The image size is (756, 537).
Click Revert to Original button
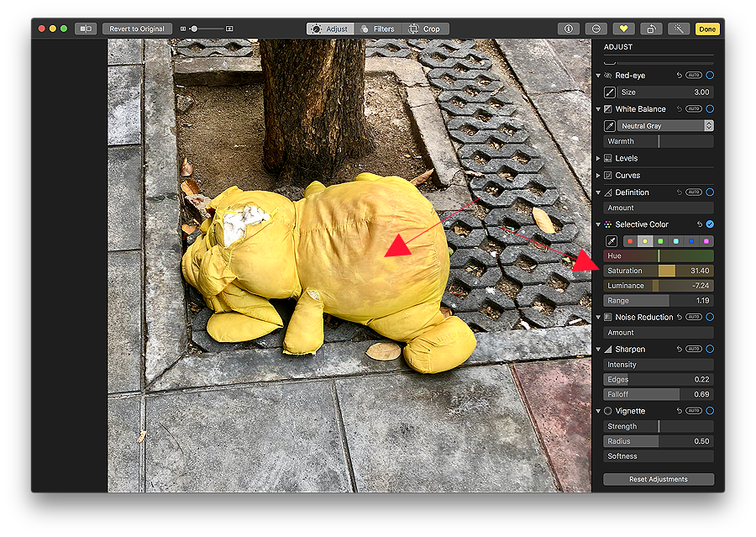point(137,29)
